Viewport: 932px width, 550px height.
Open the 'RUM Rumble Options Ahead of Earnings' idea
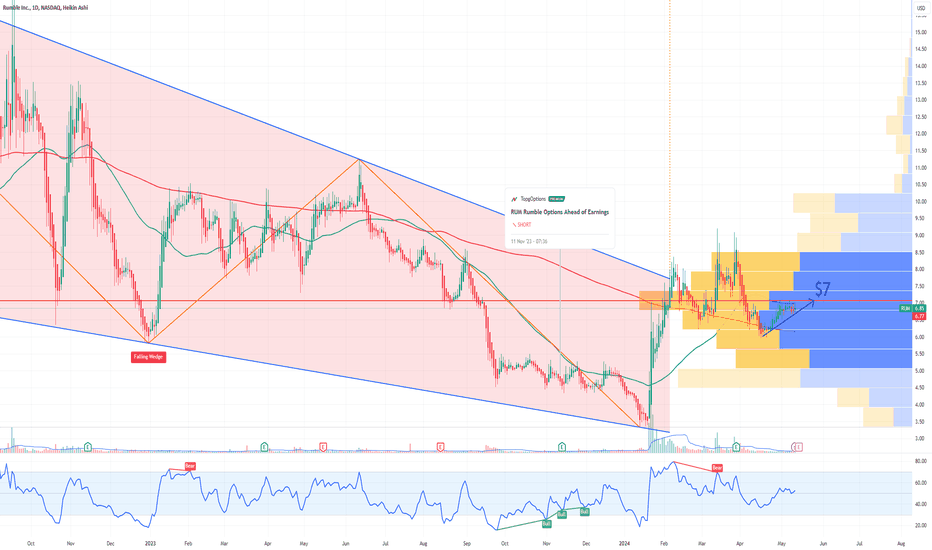point(559,212)
